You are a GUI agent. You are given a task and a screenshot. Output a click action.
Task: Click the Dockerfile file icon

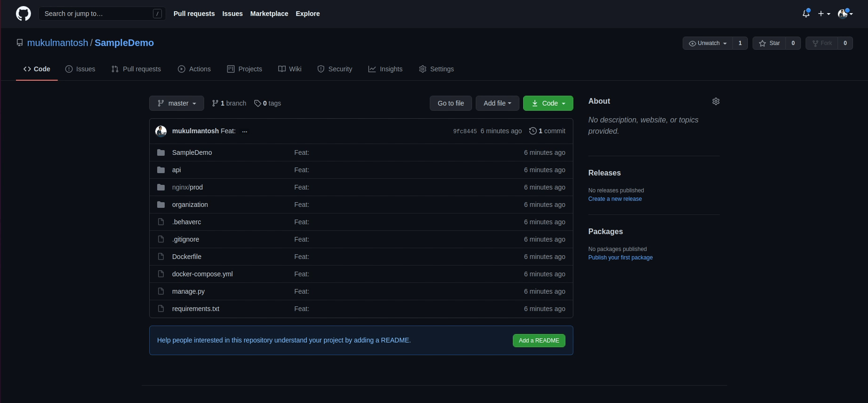pos(161,257)
